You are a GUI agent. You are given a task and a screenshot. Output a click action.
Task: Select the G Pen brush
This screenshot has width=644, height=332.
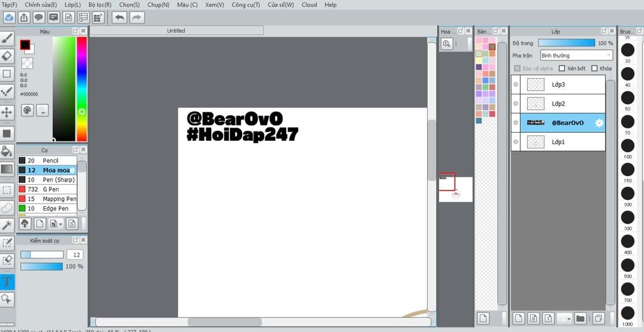[x=47, y=189]
